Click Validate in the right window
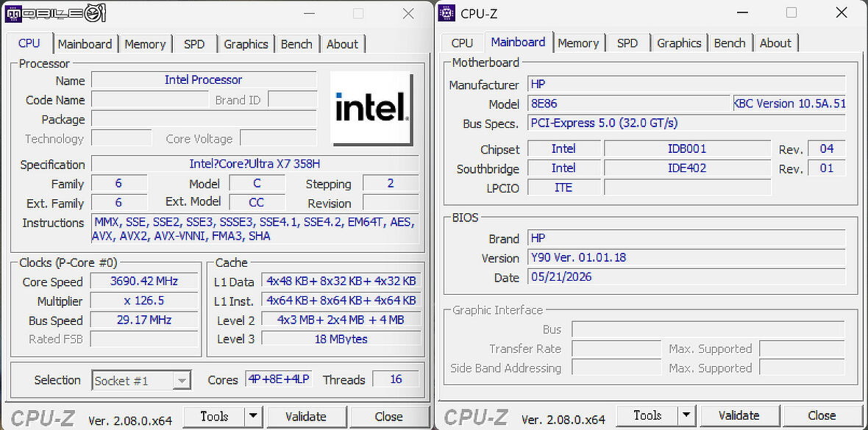 coord(739,415)
